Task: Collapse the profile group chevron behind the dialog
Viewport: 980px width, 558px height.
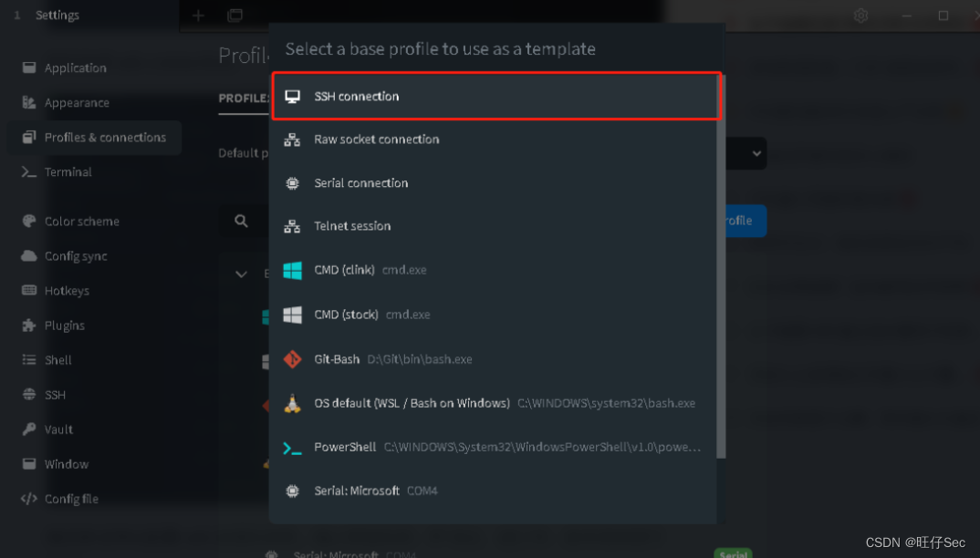Action: 242,274
